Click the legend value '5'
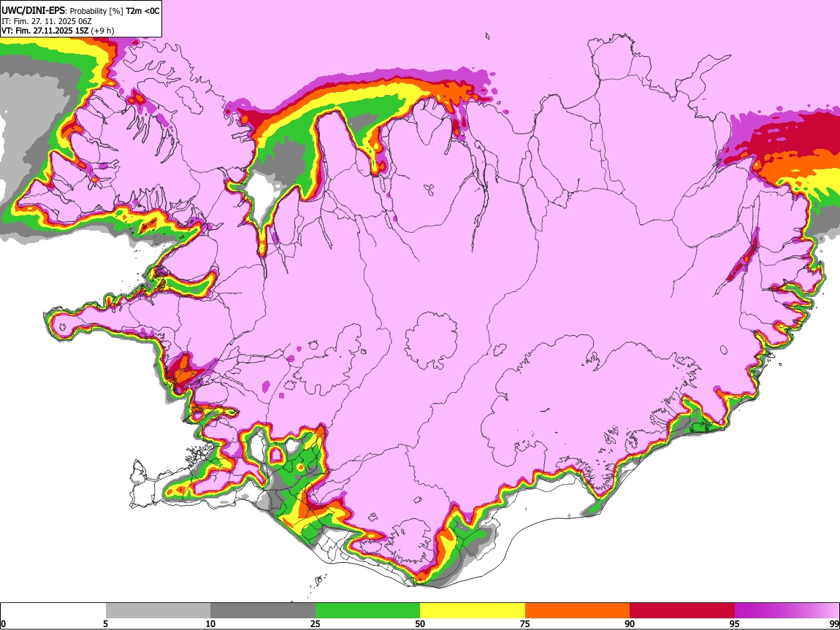 coord(105,623)
